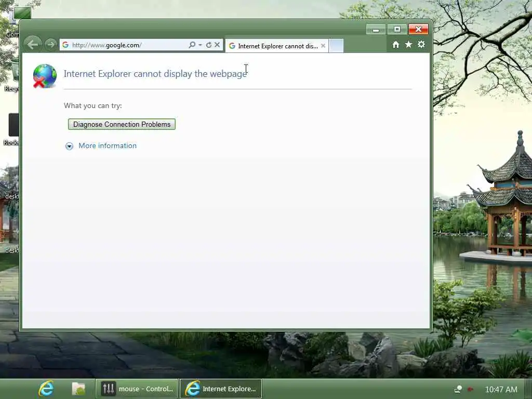
Task: Switch to 'mouse - Control...' taskbar window
Action: pyautogui.click(x=137, y=389)
